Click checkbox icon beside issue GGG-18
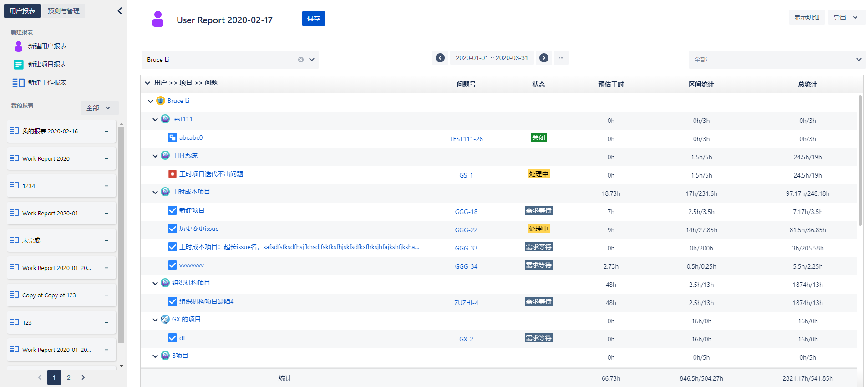This screenshot has height=387, width=868. pyautogui.click(x=173, y=210)
